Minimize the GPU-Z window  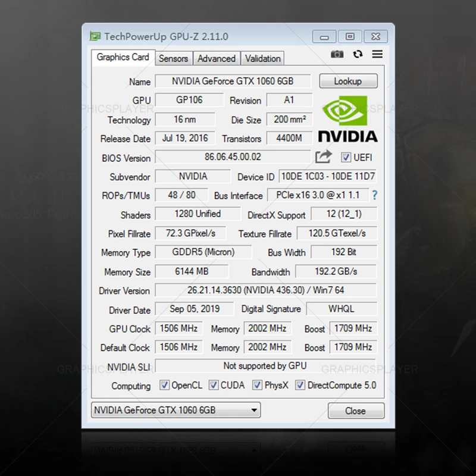[324, 37]
